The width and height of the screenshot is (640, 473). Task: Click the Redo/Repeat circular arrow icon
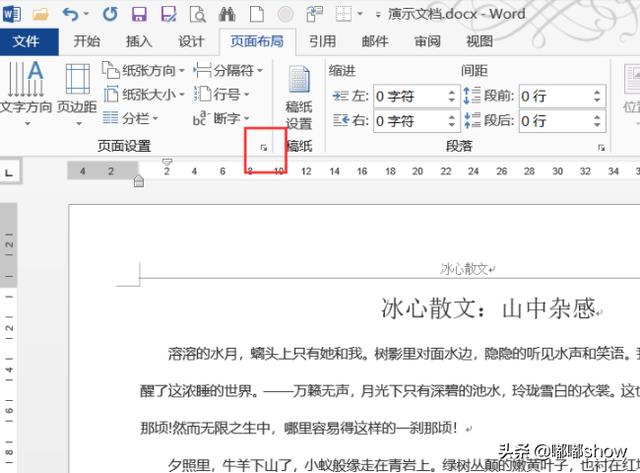click(x=110, y=15)
